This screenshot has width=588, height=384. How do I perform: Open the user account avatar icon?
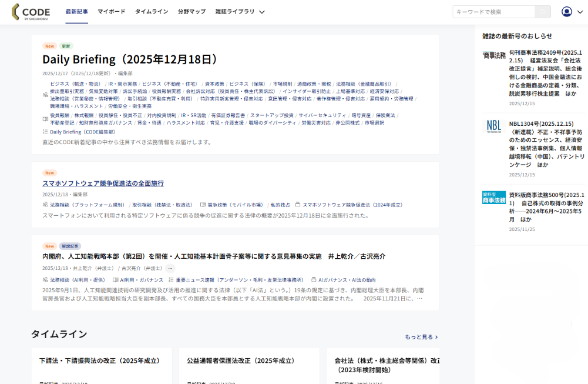566,12
